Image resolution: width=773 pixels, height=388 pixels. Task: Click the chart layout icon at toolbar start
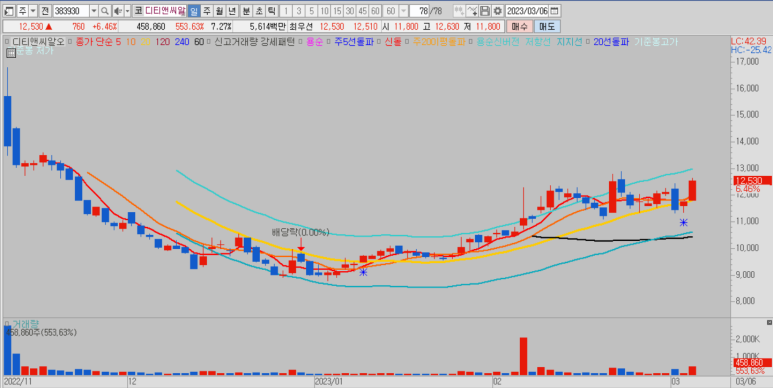tap(9, 11)
